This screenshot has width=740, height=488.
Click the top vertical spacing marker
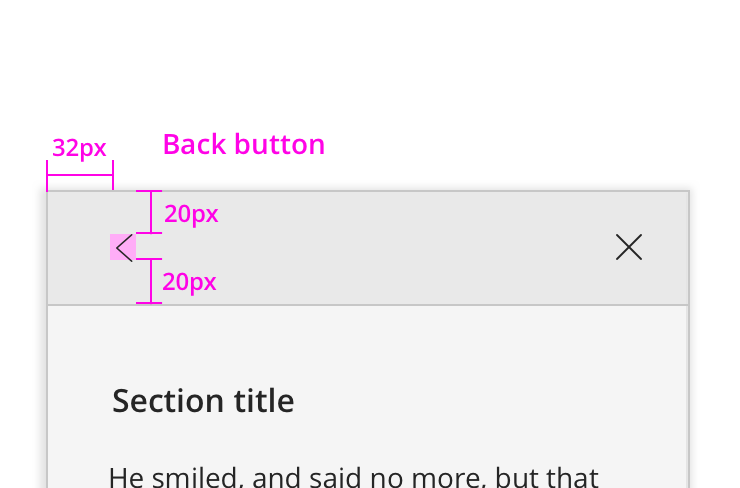pyautogui.click(x=149, y=212)
